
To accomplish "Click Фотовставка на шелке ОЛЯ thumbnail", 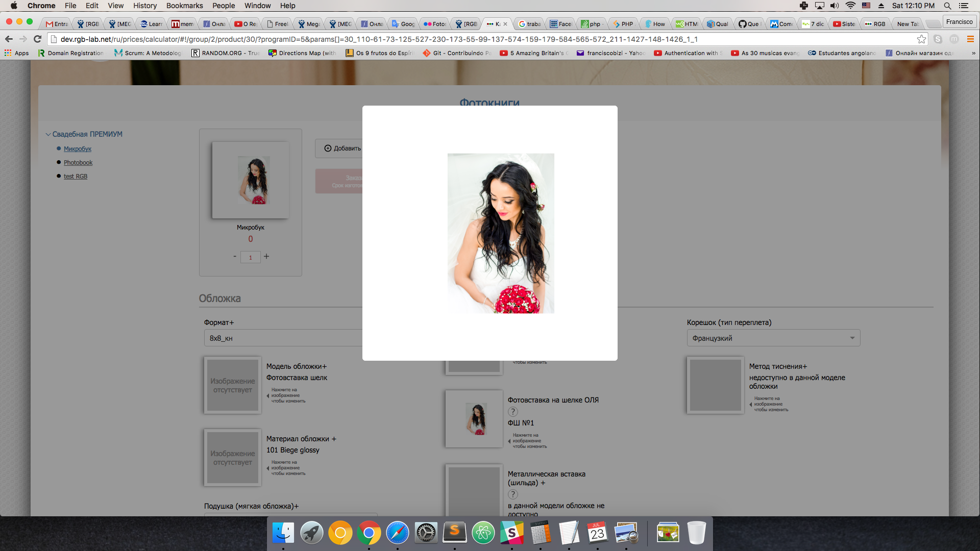I will coord(474,418).
